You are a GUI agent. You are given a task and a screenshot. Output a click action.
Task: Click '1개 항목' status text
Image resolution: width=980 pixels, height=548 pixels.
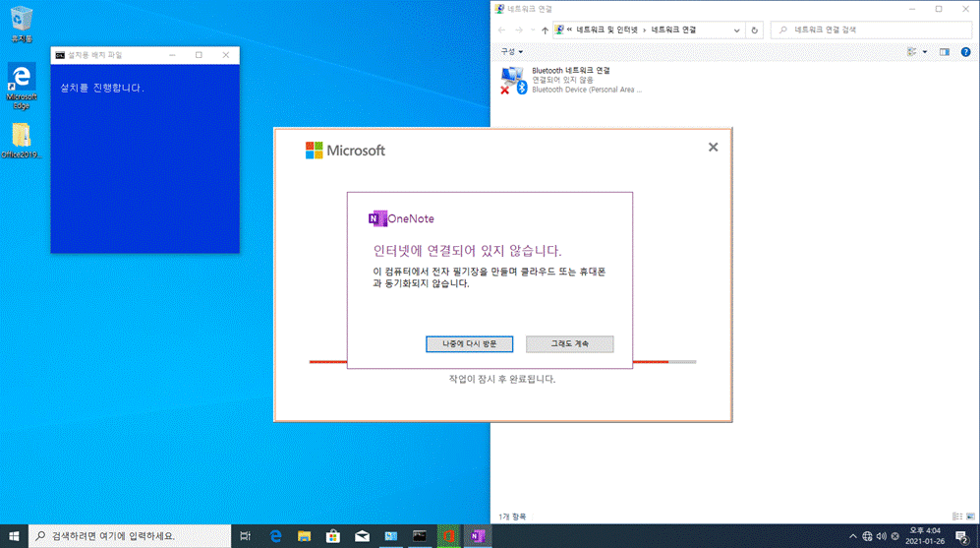[x=512, y=517]
